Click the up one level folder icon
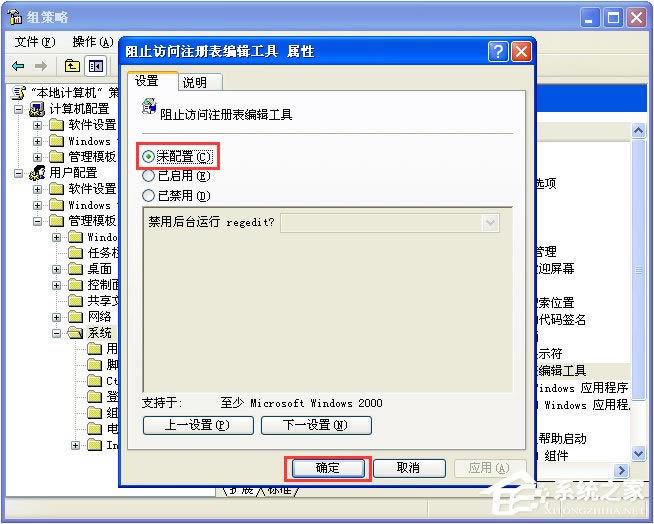654x524 pixels. coord(72,66)
